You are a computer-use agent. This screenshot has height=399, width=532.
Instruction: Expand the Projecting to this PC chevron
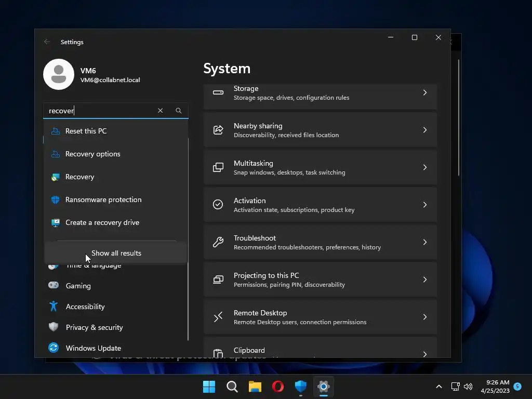[425, 280]
